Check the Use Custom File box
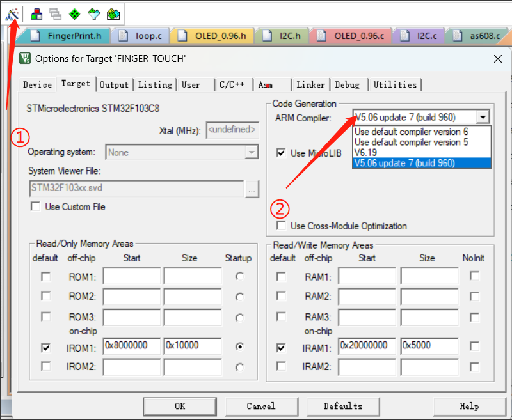Image resolution: width=512 pixels, height=420 pixels. click(x=35, y=206)
